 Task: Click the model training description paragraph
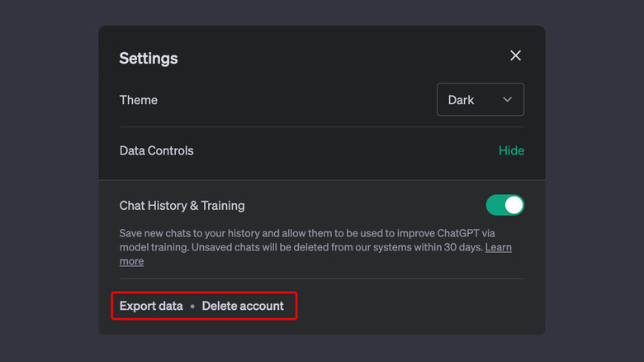point(297,240)
